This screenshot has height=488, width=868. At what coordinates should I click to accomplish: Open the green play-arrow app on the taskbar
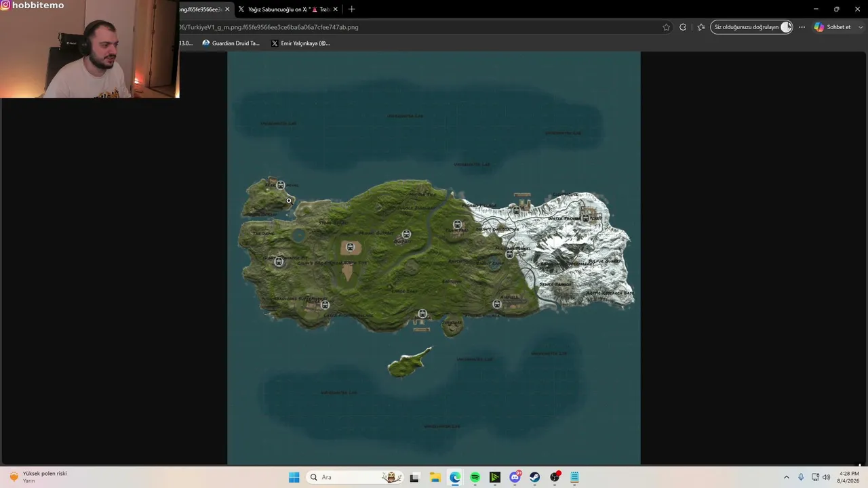[495, 477]
